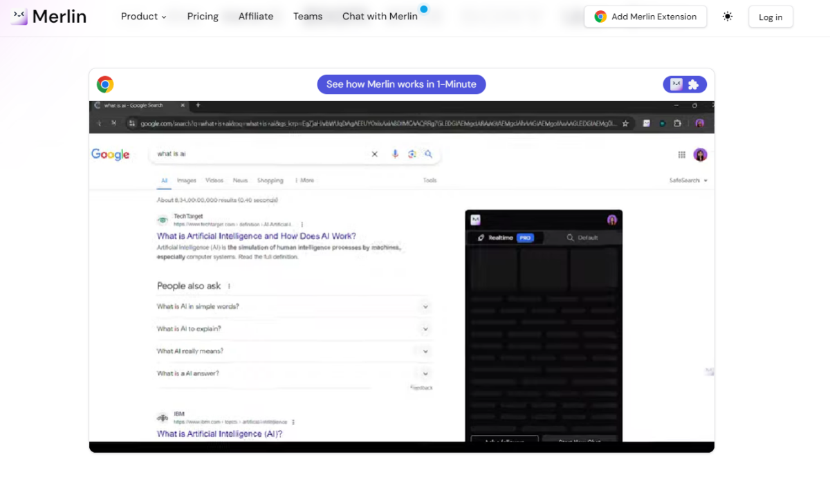Click the Chrome logo above the demo video
The width and height of the screenshot is (830, 504).
click(x=105, y=84)
